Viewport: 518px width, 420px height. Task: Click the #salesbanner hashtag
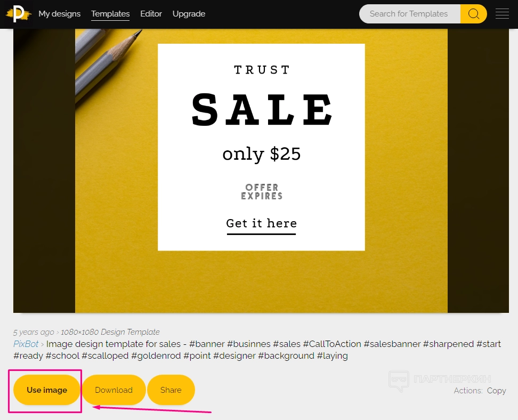pos(392,344)
